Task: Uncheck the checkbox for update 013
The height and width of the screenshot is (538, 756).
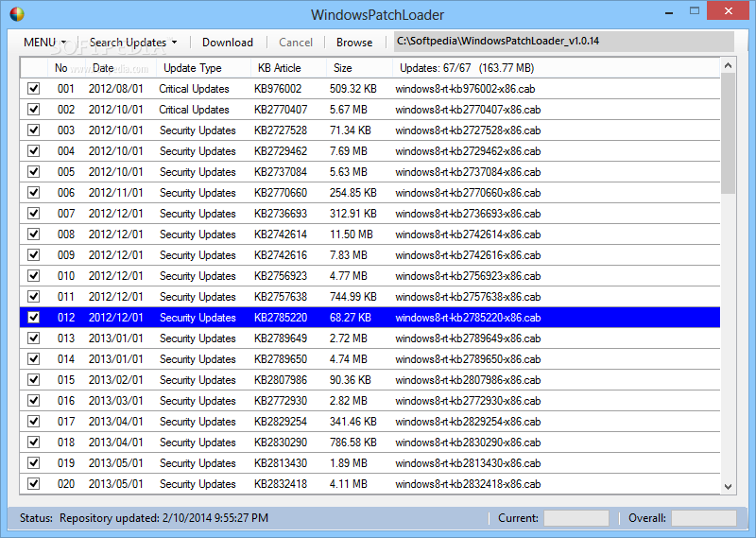Action: [x=33, y=338]
